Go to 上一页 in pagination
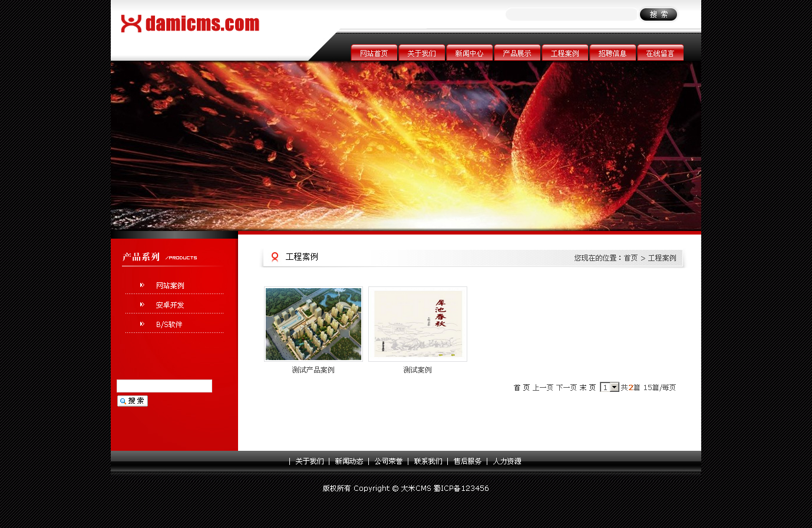 tap(543, 388)
